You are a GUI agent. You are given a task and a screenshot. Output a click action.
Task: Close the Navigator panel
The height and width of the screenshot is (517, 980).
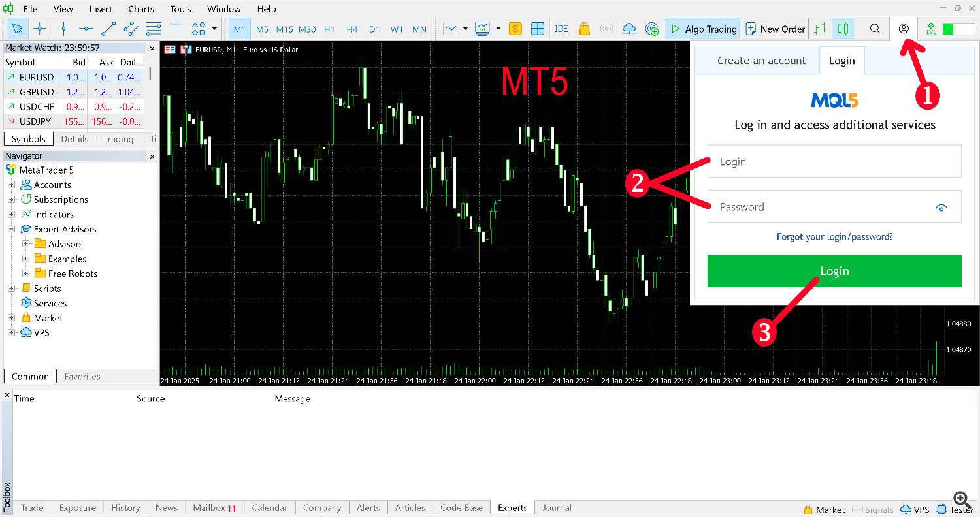[152, 157]
